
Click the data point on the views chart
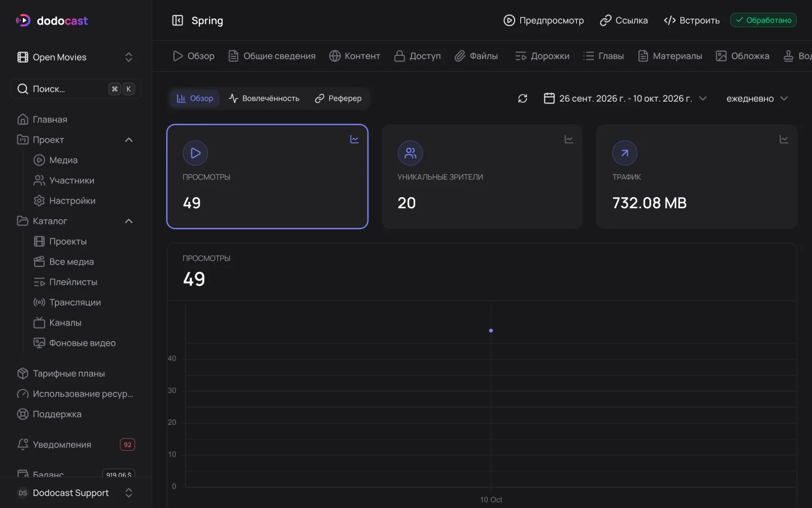tap(491, 331)
